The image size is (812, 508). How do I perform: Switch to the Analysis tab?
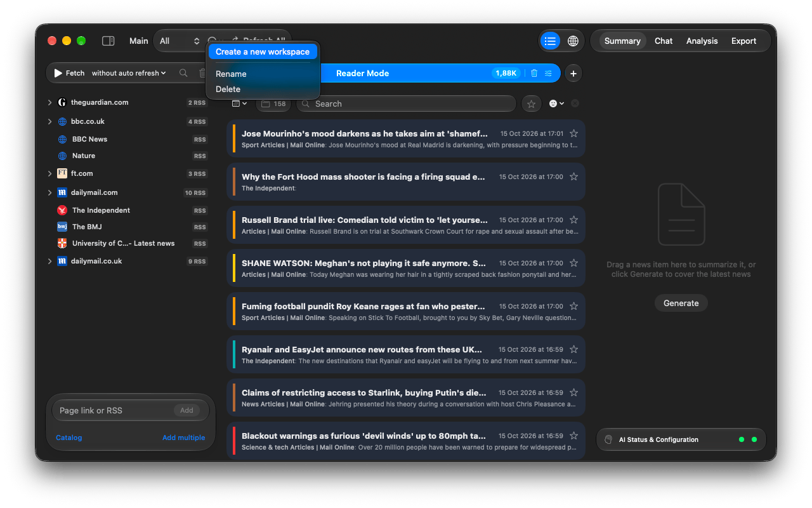[x=702, y=41]
